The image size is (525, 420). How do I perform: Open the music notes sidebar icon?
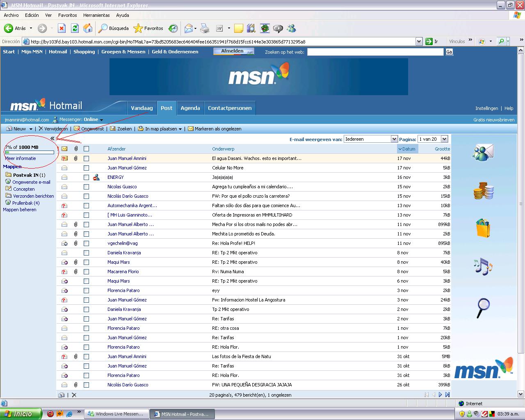[483, 267]
